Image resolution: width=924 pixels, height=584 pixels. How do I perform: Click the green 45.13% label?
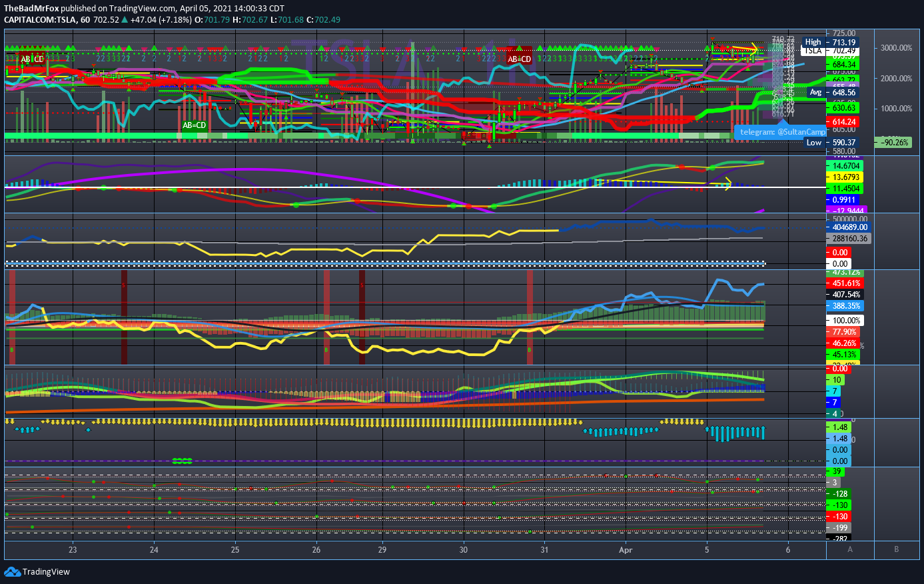tap(844, 355)
